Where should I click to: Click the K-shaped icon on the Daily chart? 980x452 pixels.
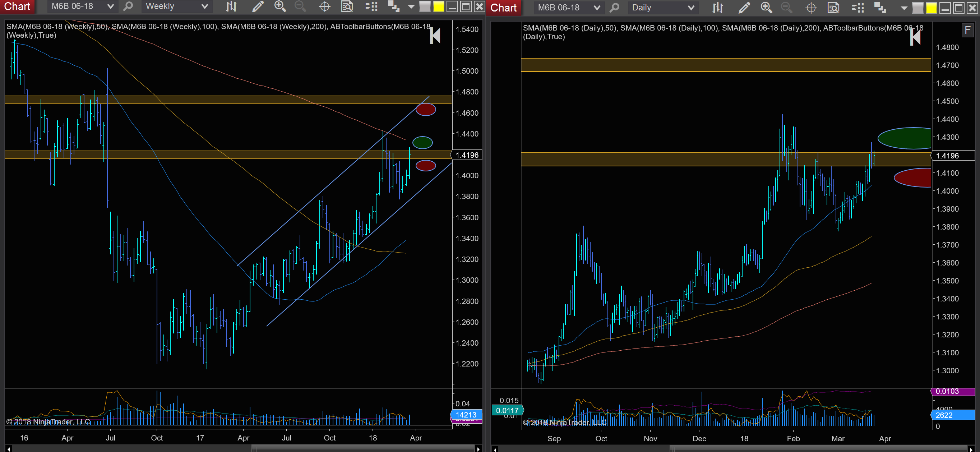point(915,37)
